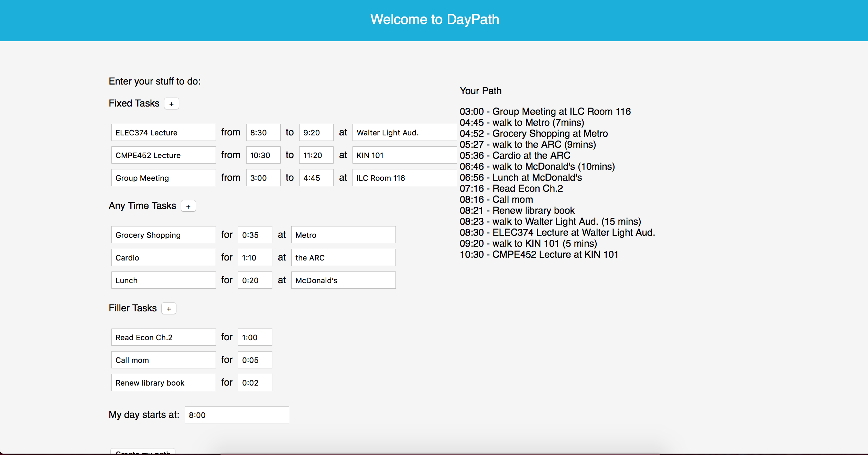The image size is (868, 455).
Task: Click the CMPE452 Lecture name box
Action: click(163, 155)
